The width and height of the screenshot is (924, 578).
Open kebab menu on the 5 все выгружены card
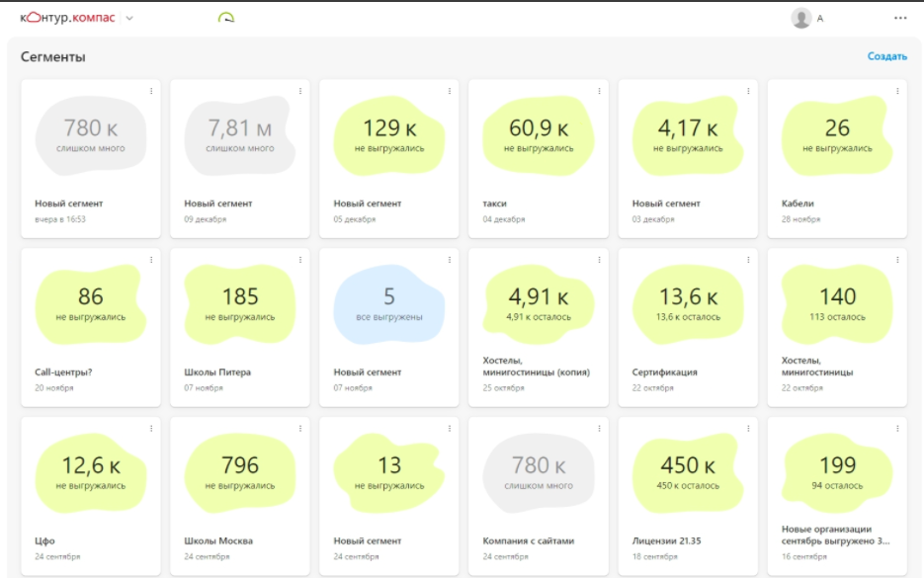(450, 260)
